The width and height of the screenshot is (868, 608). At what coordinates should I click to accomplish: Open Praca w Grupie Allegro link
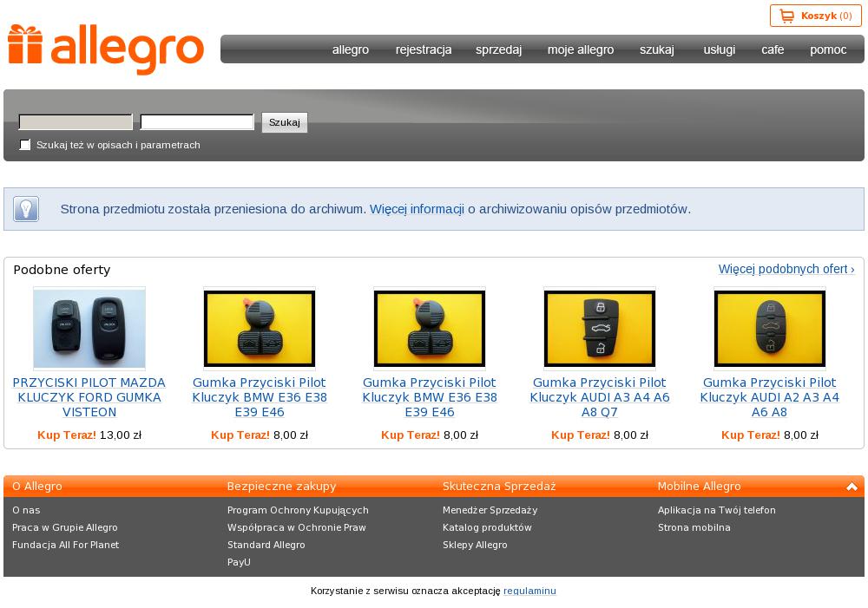pos(65,527)
